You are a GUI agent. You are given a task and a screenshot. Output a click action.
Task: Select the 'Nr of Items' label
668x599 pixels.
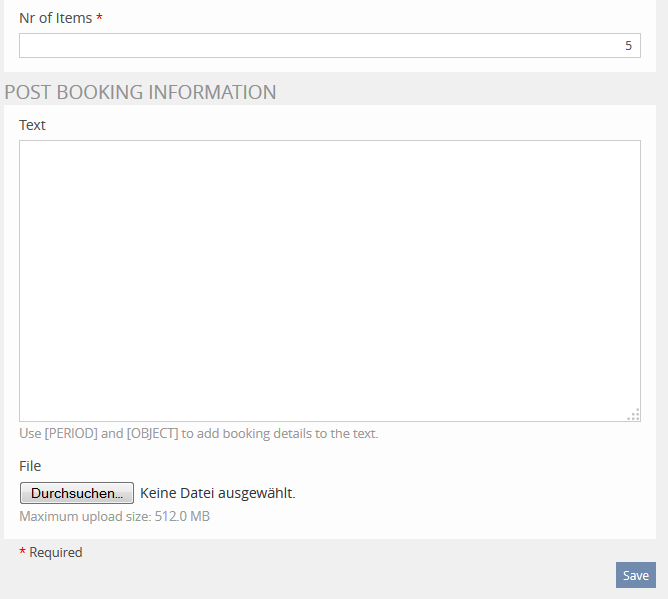click(56, 18)
